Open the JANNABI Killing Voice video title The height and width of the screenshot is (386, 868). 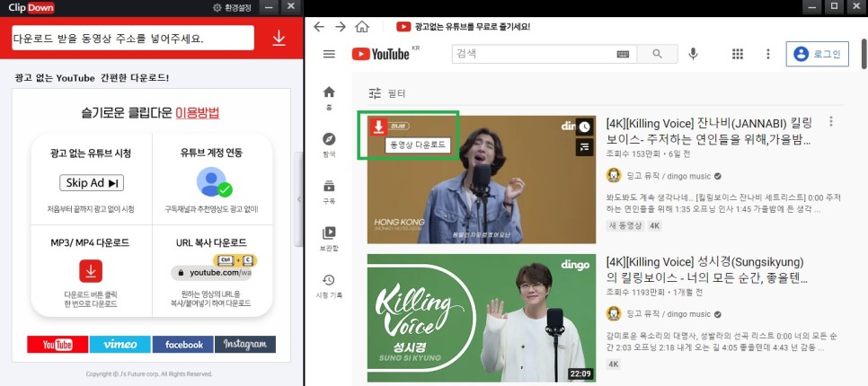(x=711, y=131)
